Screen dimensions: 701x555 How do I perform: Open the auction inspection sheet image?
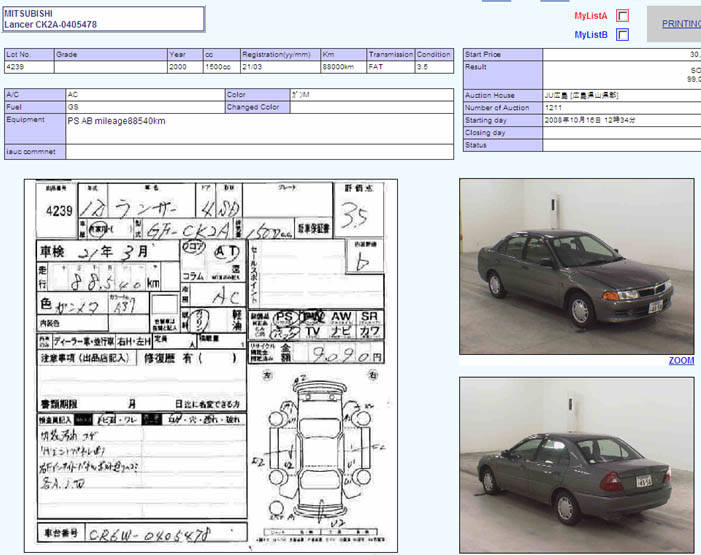(x=211, y=366)
